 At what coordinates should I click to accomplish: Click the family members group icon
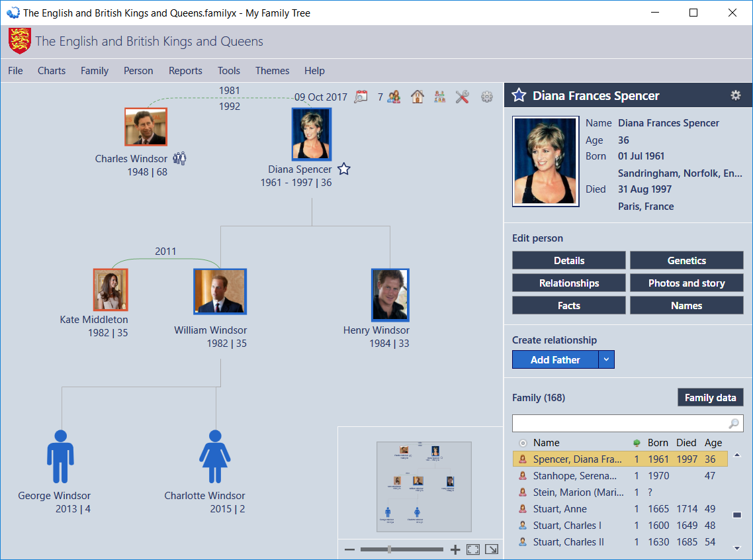pyautogui.click(x=394, y=97)
